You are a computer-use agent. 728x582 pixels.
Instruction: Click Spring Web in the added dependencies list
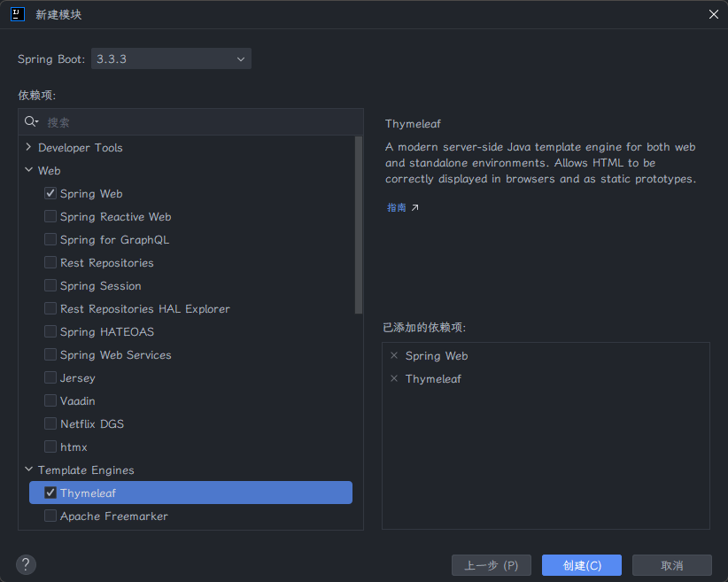pyautogui.click(x=437, y=356)
